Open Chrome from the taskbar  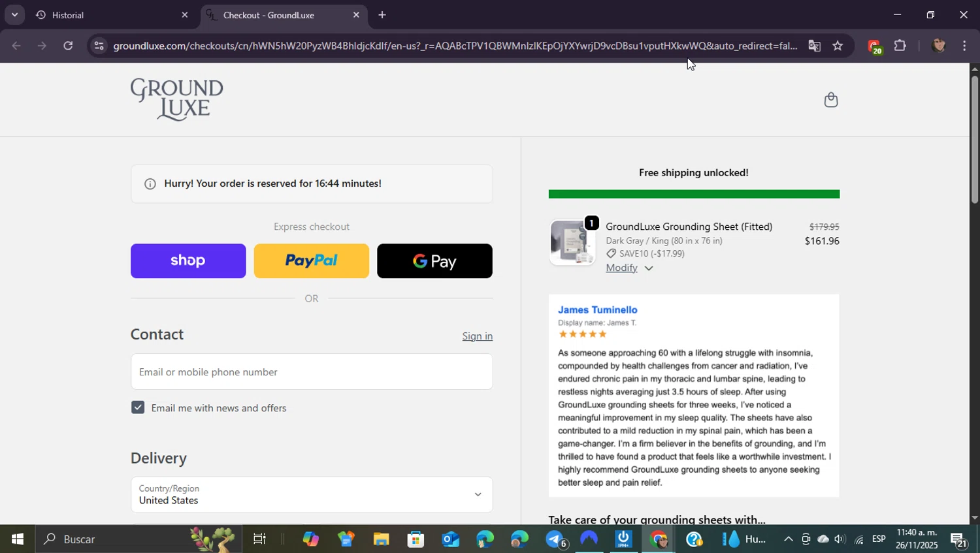click(x=659, y=539)
